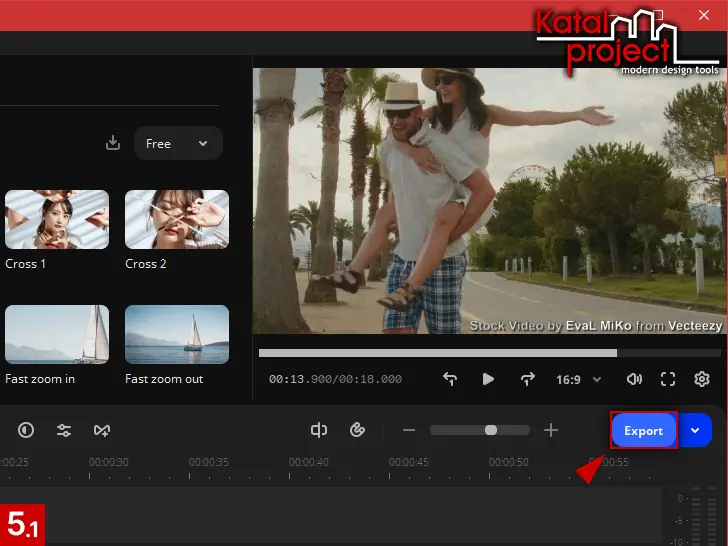The height and width of the screenshot is (546, 728).
Task: Click the redo arrow below preview
Action: [x=527, y=379]
